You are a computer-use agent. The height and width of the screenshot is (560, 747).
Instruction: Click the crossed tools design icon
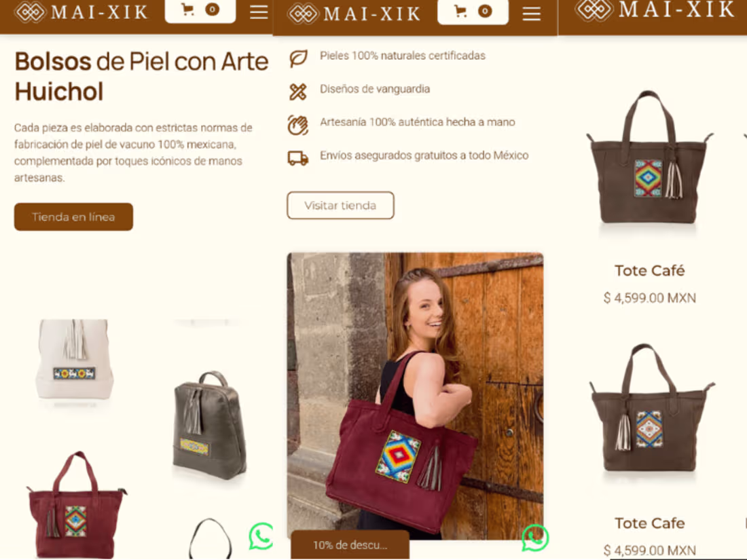pyautogui.click(x=297, y=92)
